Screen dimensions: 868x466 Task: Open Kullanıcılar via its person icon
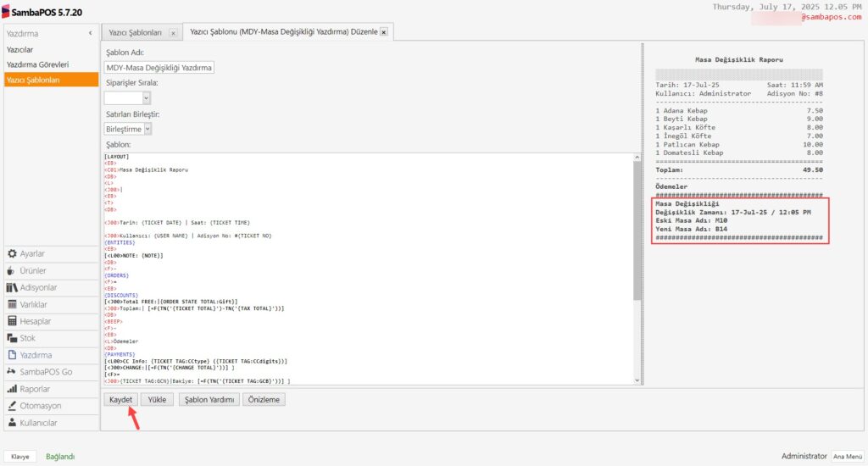click(x=12, y=422)
